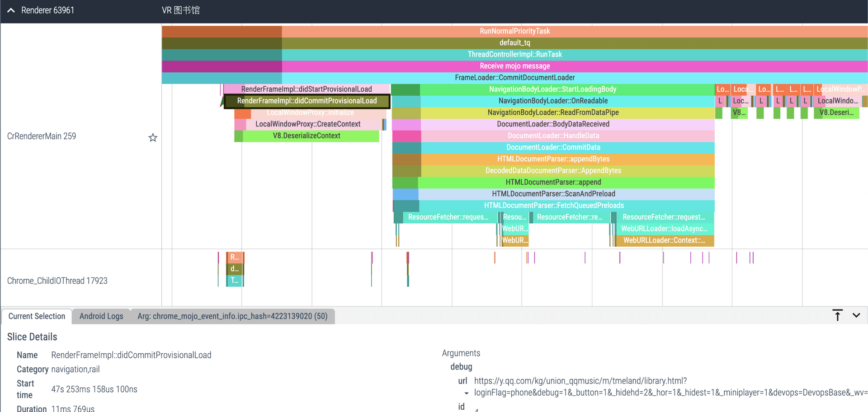Move details panel to top with arrow icon
The image size is (868, 412).
tap(837, 315)
